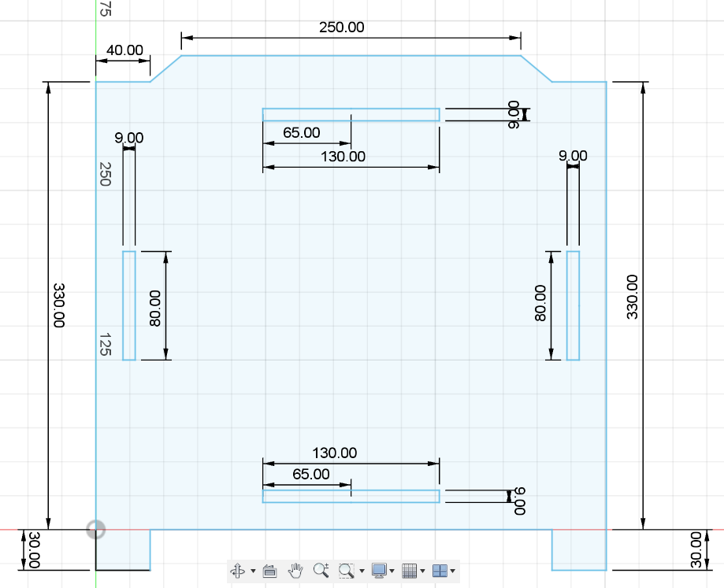Click the left 330.00 height dimension
This screenshot has width=724, height=588.
pos(58,305)
